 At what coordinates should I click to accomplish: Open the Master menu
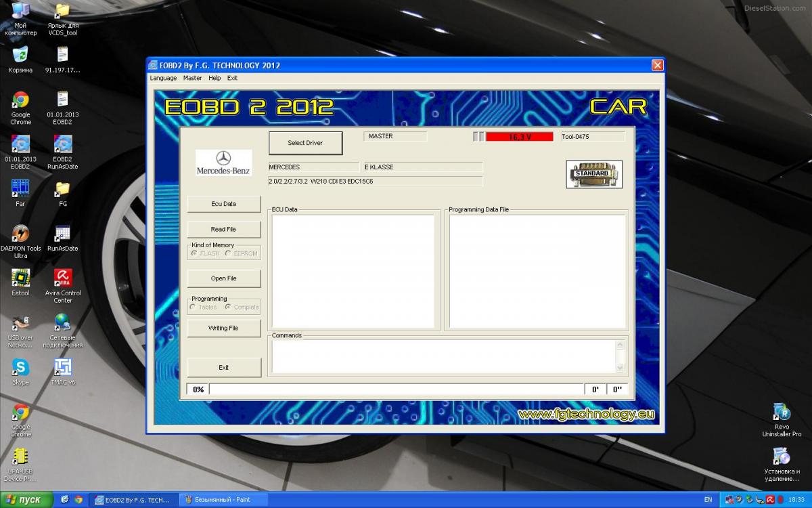[x=192, y=78]
